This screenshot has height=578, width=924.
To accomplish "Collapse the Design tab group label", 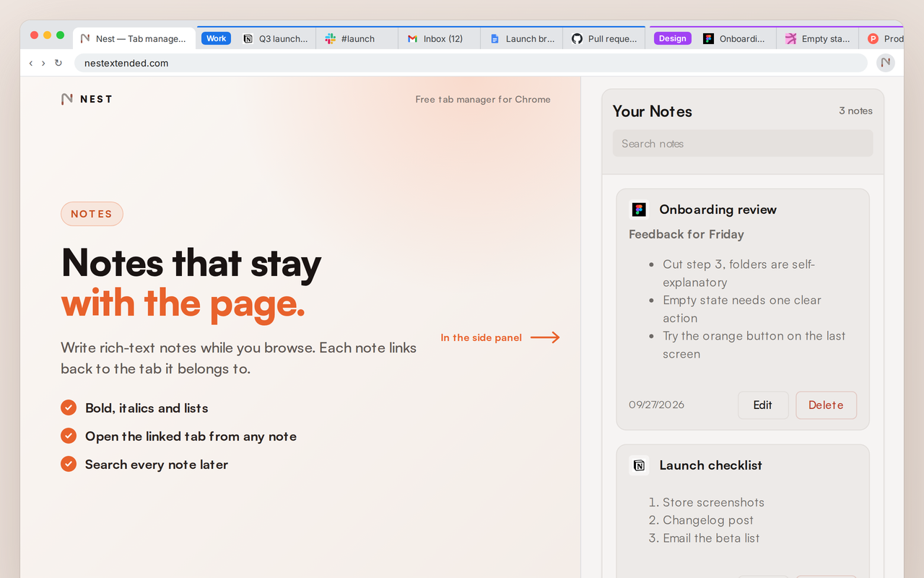I will tap(672, 38).
